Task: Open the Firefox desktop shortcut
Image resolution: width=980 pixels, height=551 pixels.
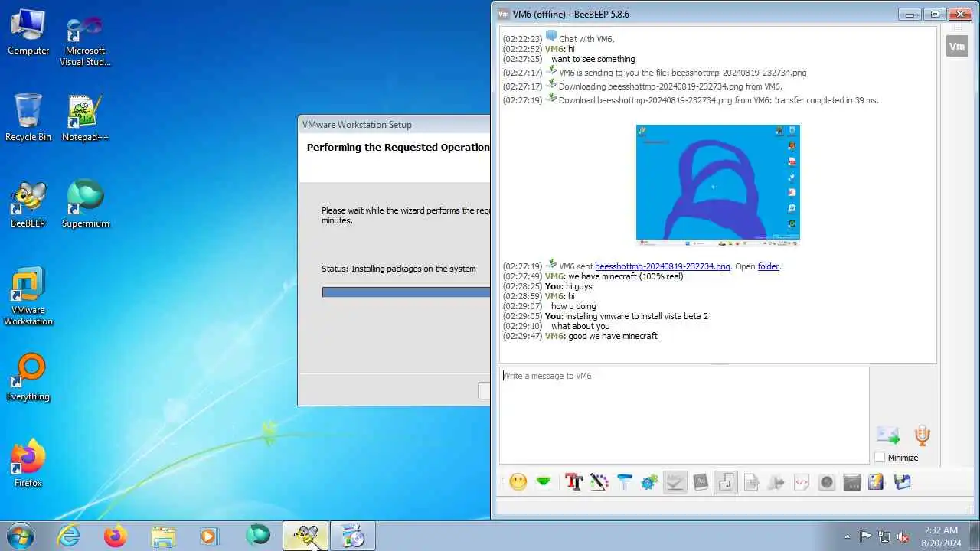Action: [28, 464]
